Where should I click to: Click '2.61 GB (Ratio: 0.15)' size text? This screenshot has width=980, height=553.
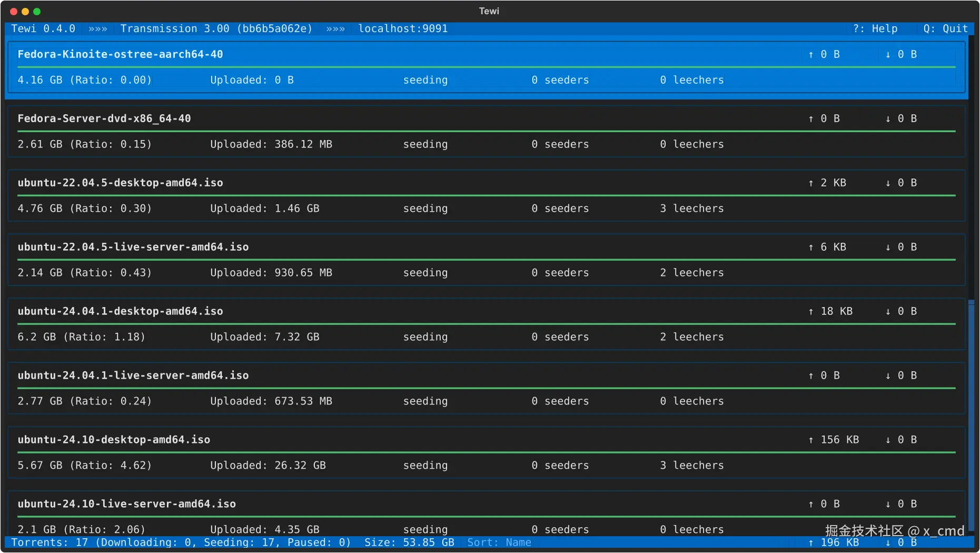85,144
